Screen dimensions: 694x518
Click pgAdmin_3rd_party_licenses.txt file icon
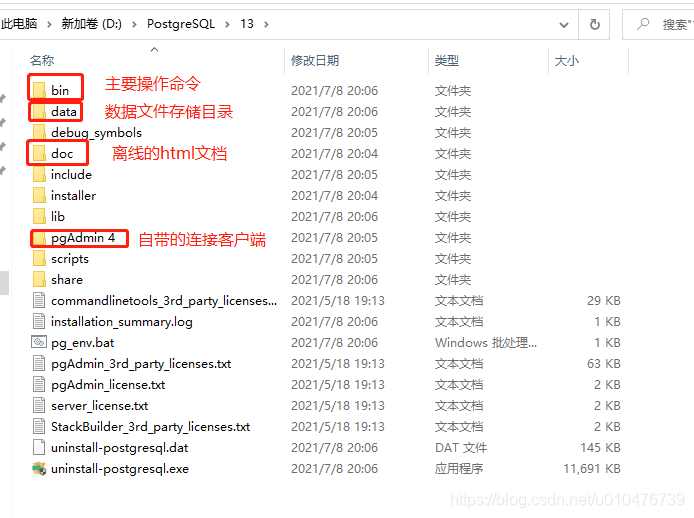[39, 363]
